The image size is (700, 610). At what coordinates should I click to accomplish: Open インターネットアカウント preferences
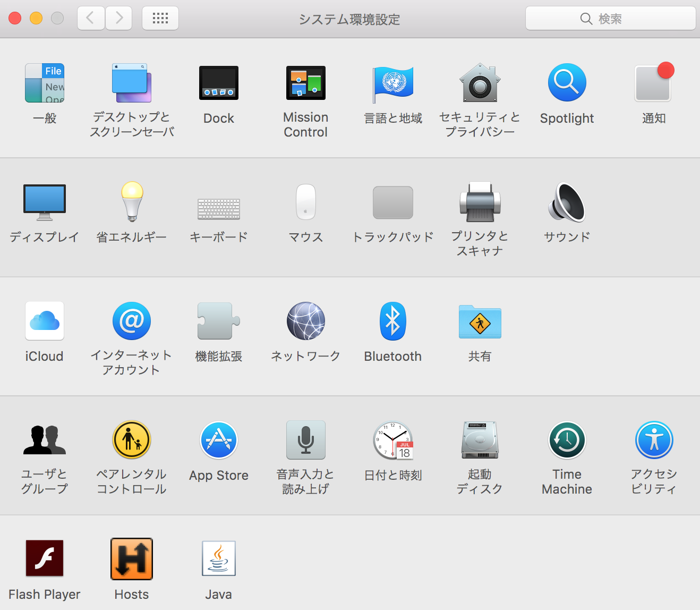pyautogui.click(x=132, y=321)
